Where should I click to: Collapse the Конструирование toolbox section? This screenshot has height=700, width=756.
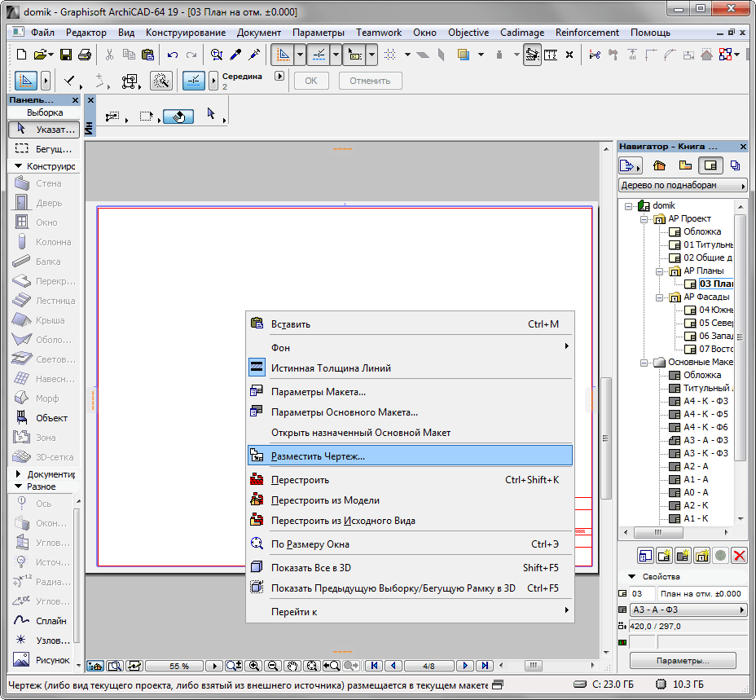tap(19, 166)
